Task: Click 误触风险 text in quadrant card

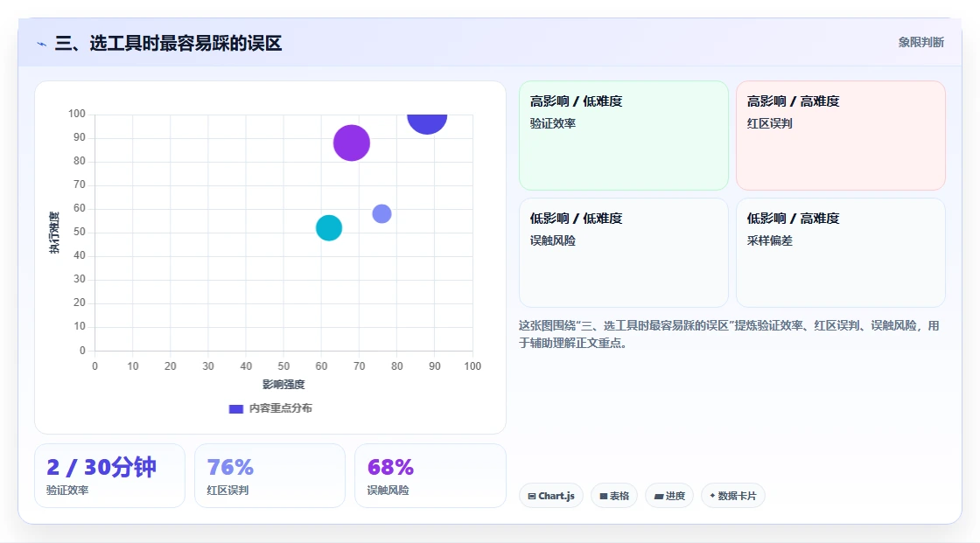Action: [x=552, y=240]
